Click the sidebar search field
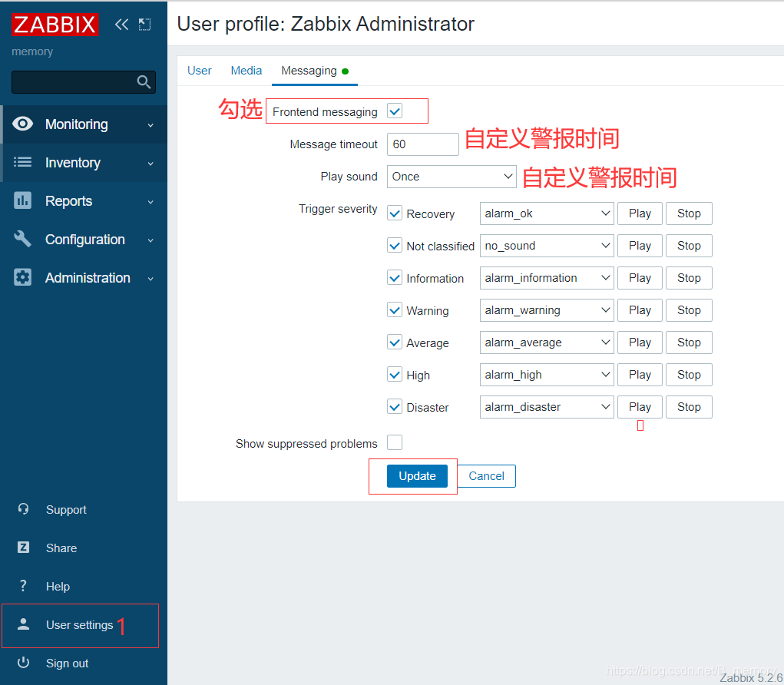Screen dimensions: 784x685 pos(84,82)
